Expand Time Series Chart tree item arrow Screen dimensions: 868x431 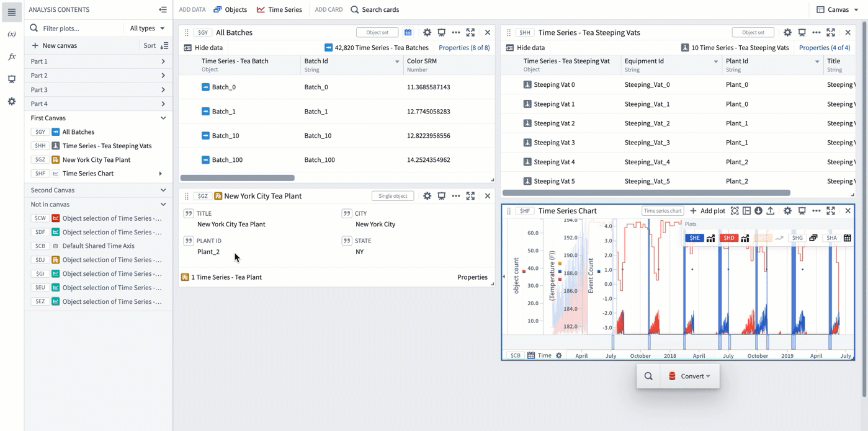(x=161, y=174)
